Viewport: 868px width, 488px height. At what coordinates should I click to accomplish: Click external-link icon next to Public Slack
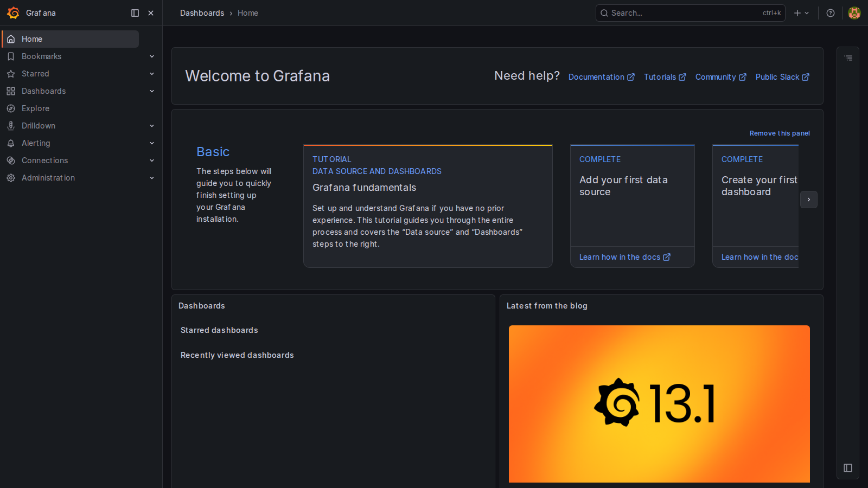click(x=806, y=77)
